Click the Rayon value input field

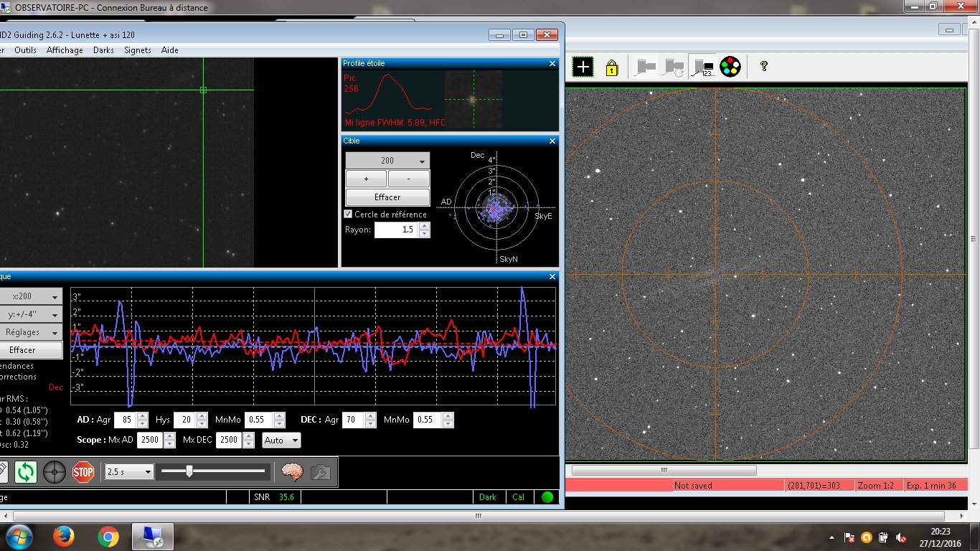[396, 230]
